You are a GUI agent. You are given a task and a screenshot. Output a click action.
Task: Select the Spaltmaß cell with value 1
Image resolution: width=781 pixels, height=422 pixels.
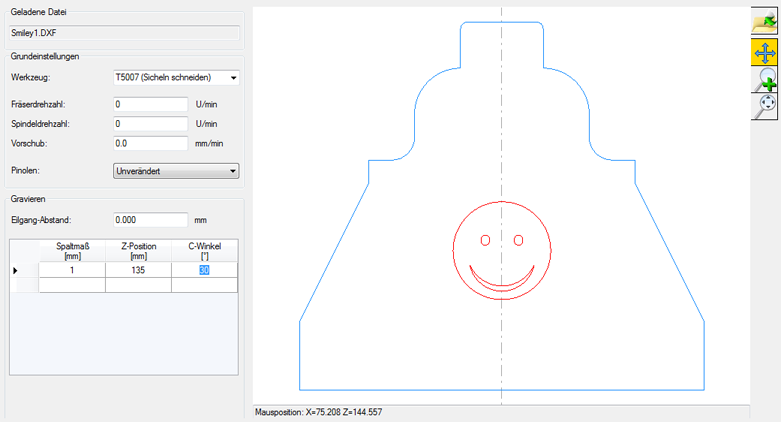click(72, 270)
